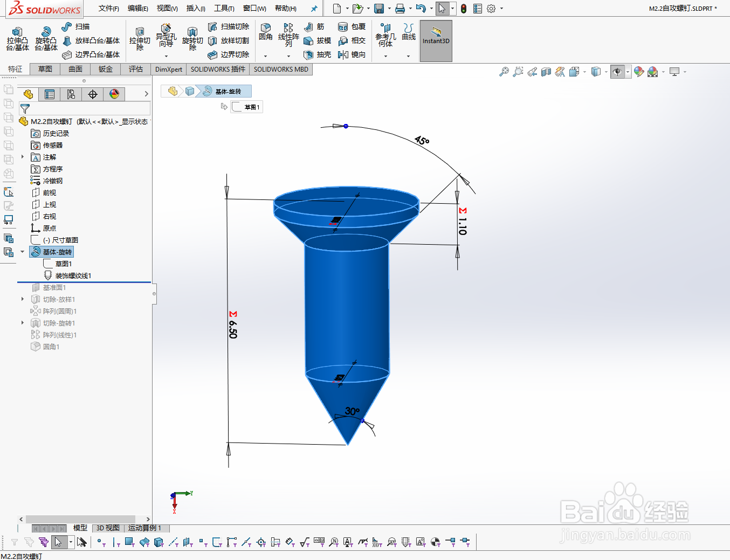The image size is (730, 560).
Task: Open the PropertyManager tab icon
Action: tap(50, 94)
